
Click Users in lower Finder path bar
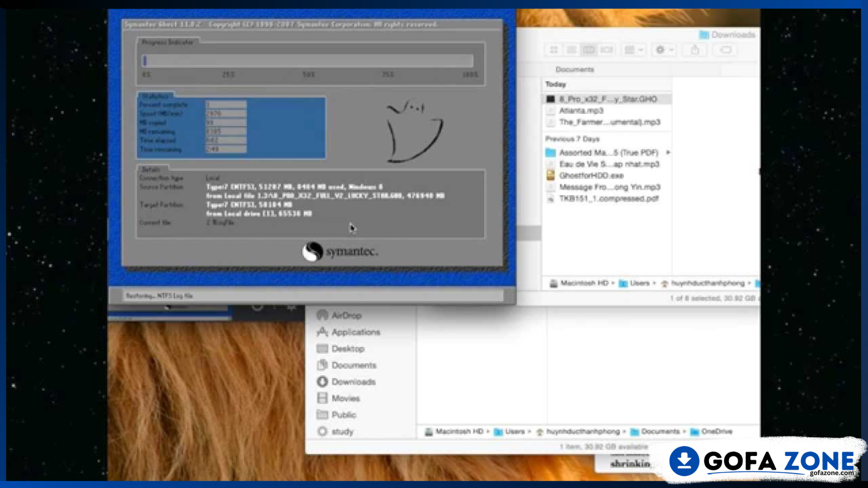[509, 432]
